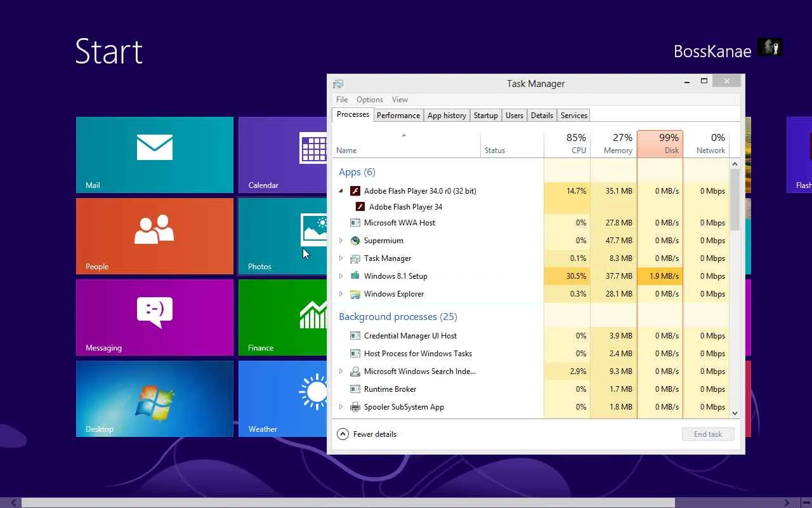Click the Microsoft WWA Host process icon
Viewport: 812px width, 508px height.
pyautogui.click(x=355, y=223)
